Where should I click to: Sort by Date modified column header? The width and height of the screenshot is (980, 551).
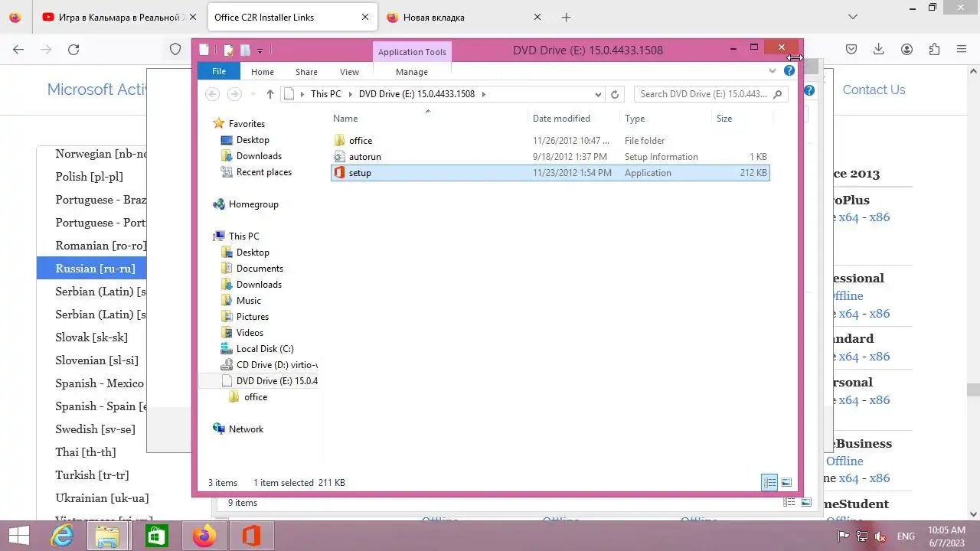(574, 119)
